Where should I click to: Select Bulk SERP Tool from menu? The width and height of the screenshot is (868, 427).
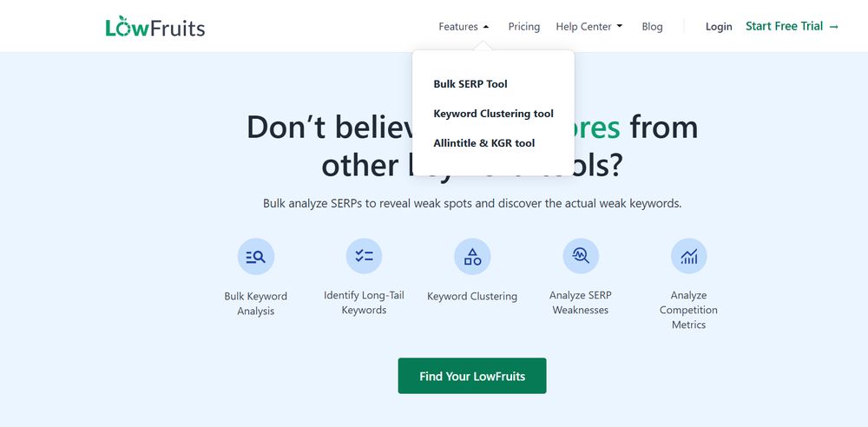click(470, 84)
